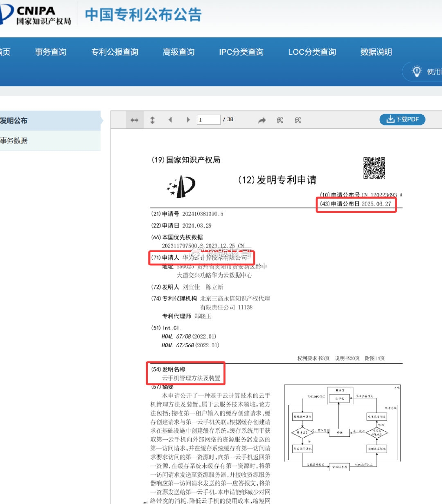Click the patent agent name 郑晓玉
This screenshot has height=504, width=442.
tap(203, 316)
